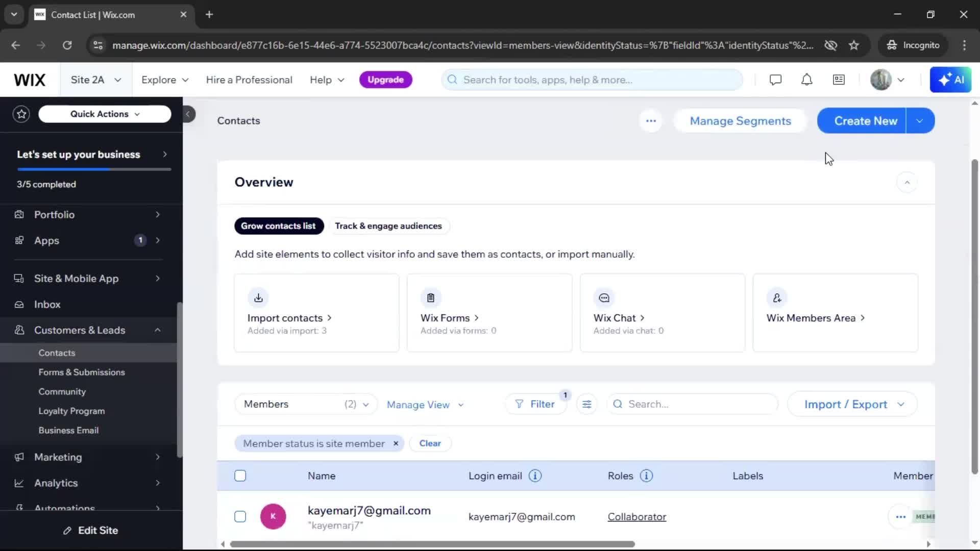Viewport: 980px width, 551px height.
Task: Click the eye-slash tracking protection icon
Action: point(830,45)
